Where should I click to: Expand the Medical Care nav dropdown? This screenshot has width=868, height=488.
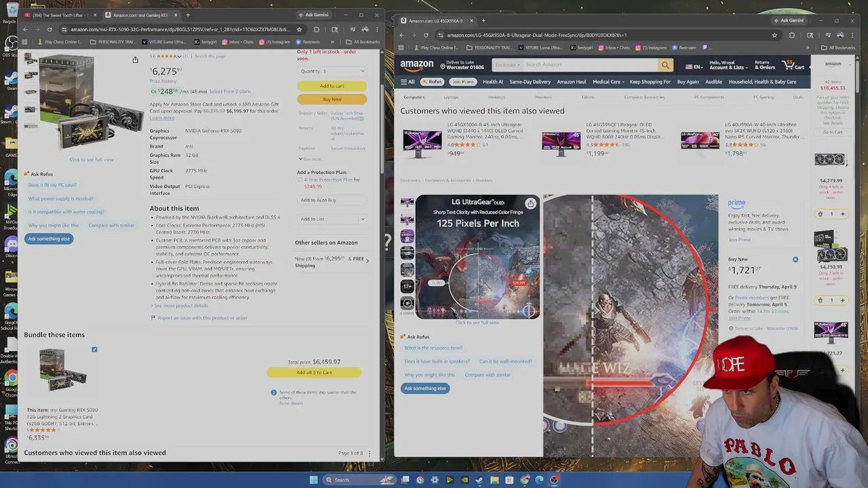608,82
